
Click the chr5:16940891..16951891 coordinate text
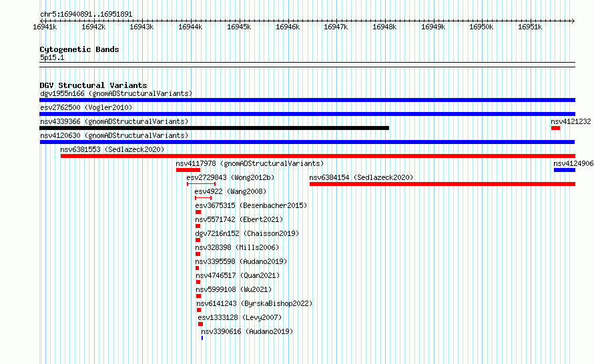(x=86, y=15)
